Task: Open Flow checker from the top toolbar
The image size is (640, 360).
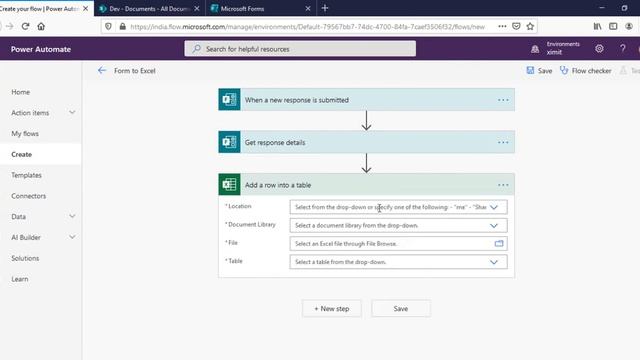Action: [586, 71]
